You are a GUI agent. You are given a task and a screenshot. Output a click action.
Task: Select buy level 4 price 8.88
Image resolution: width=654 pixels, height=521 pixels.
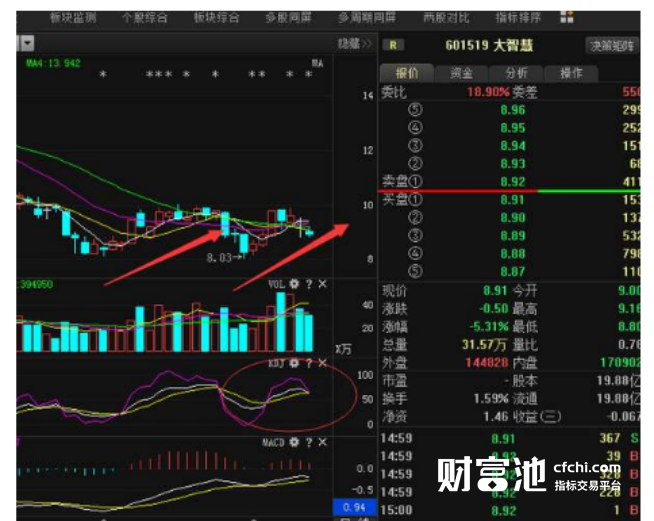pos(513,254)
